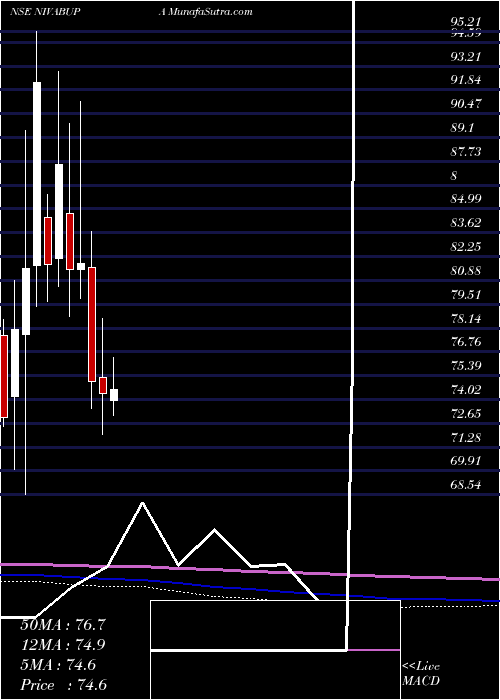Click the 83.62 price axis label
The width and height of the screenshot is (500, 700).
tap(465, 223)
